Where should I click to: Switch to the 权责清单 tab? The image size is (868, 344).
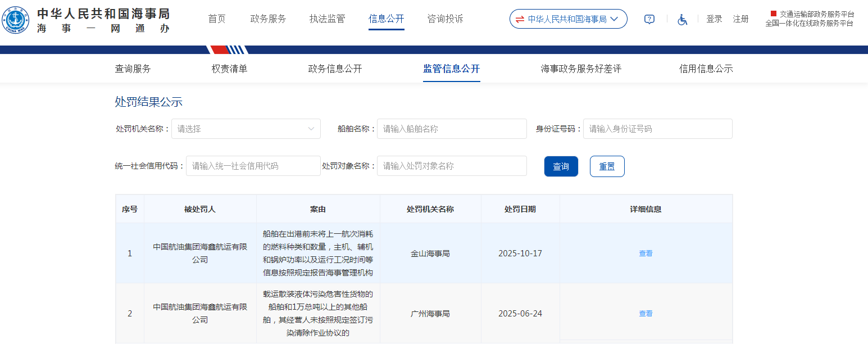[229, 69]
